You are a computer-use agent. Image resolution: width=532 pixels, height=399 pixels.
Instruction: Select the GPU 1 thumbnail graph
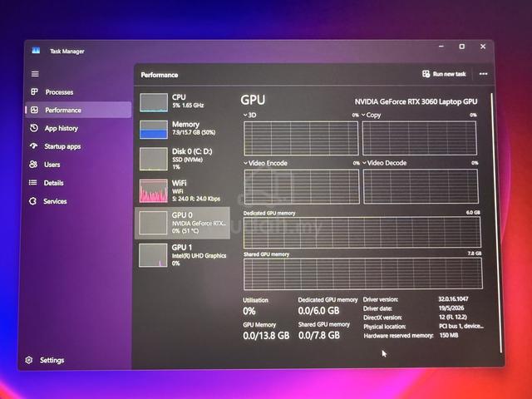[153, 255]
